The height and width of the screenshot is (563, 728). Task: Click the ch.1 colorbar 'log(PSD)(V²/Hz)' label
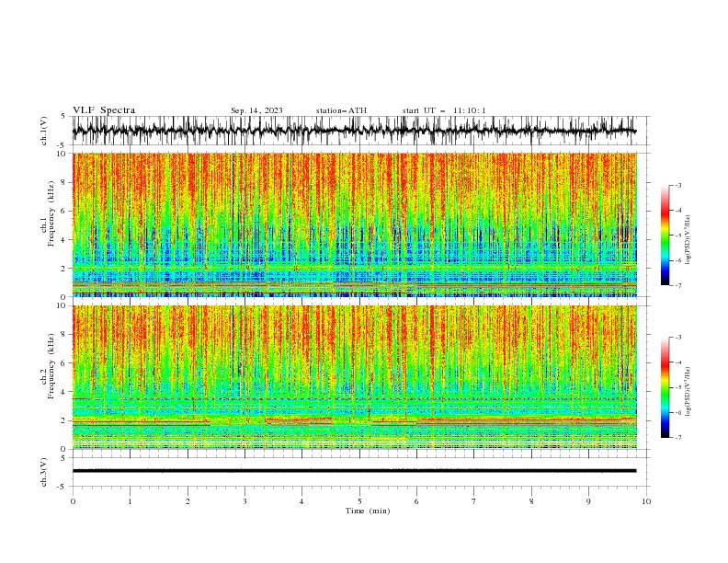(x=688, y=240)
